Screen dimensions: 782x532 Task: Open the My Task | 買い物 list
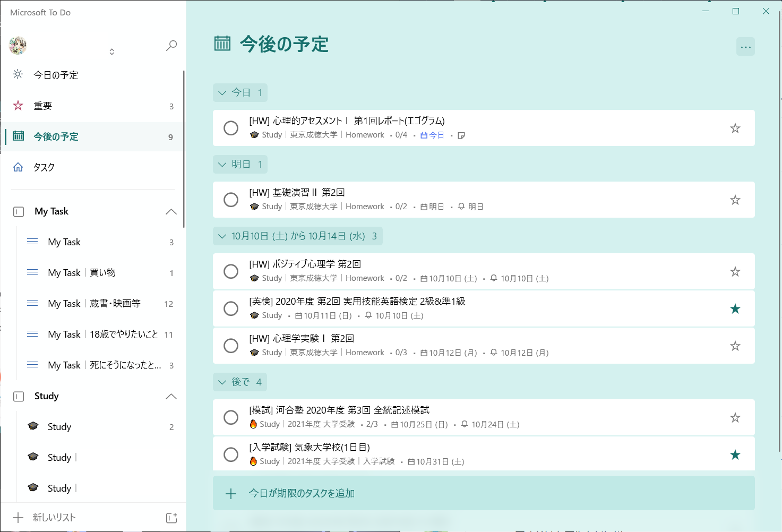[82, 273]
